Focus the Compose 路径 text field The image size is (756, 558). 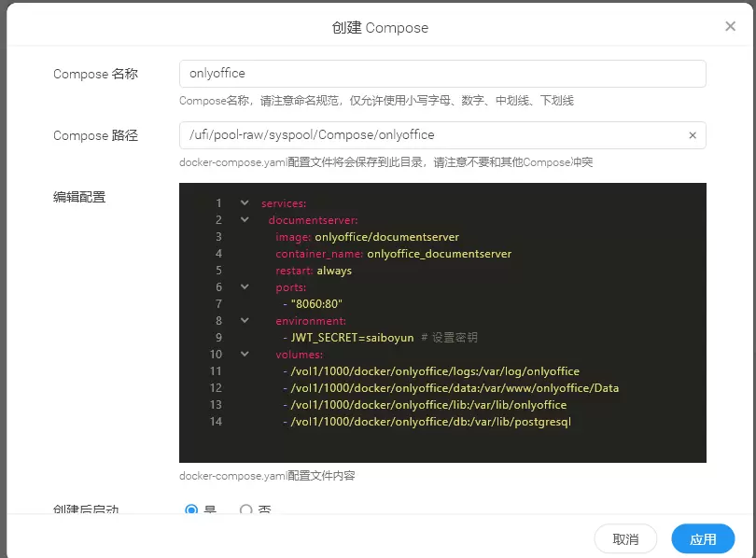pyautogui.click(x=429, y=135)
